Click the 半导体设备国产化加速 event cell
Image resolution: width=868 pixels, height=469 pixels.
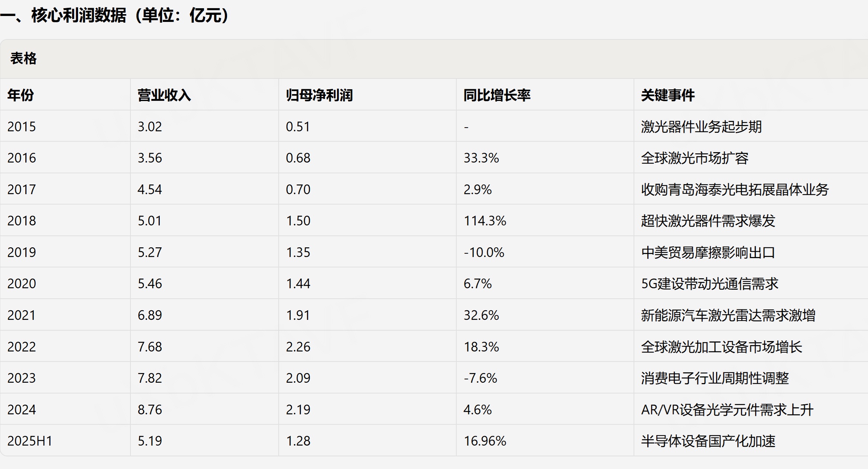[708, 441]
